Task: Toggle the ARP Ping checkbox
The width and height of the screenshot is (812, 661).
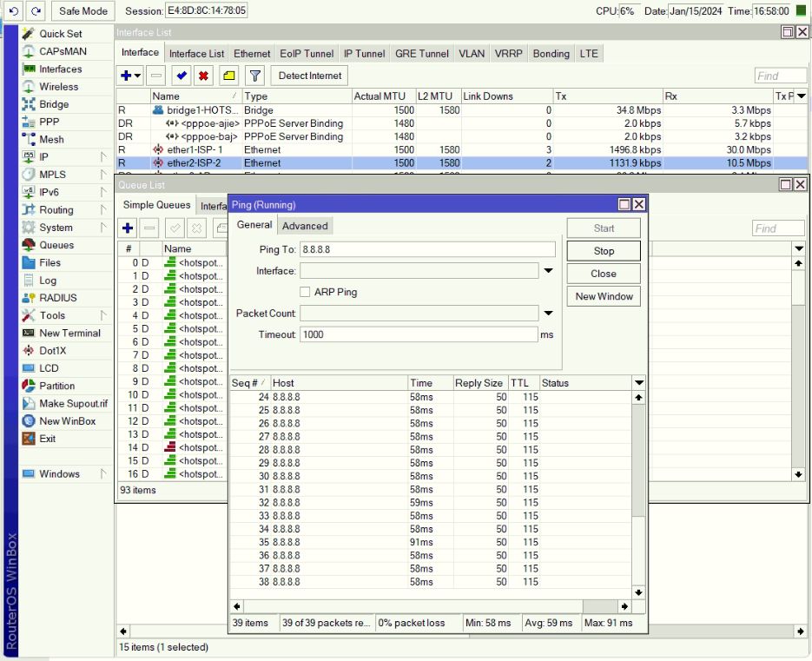Action: tap(305, 292)
